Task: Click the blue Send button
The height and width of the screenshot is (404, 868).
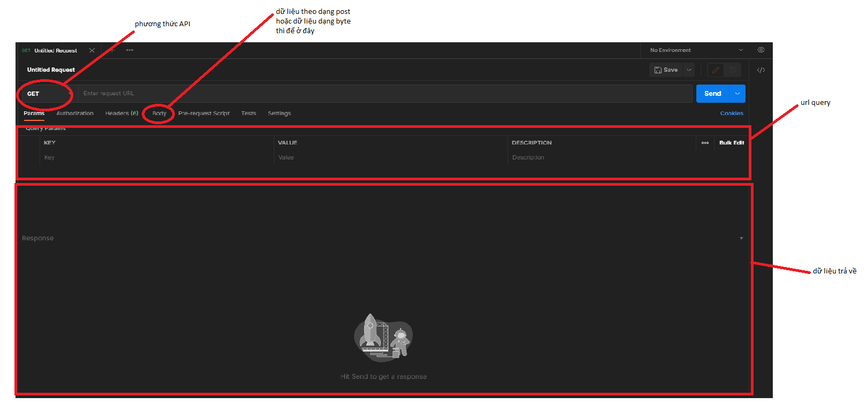Action: (713, 94)
